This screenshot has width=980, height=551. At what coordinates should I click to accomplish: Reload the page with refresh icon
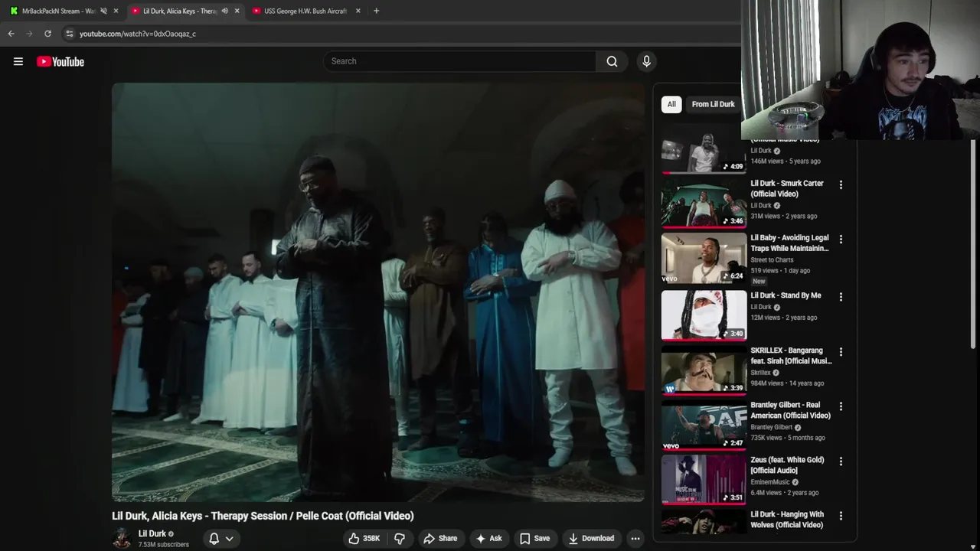pos(47,34)
